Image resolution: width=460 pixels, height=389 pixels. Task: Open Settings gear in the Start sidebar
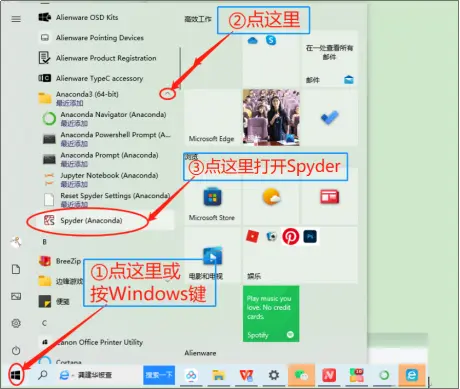pos(16,323)
